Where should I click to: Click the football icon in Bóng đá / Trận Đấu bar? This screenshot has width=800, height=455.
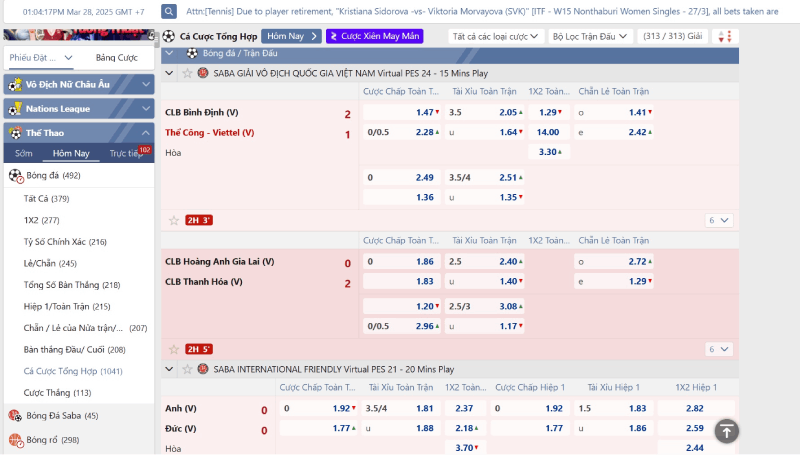coord(192,53)
